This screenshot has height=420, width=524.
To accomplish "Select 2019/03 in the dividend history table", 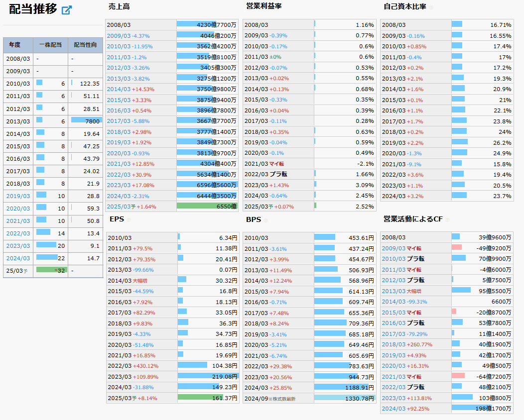I will 18,196.
